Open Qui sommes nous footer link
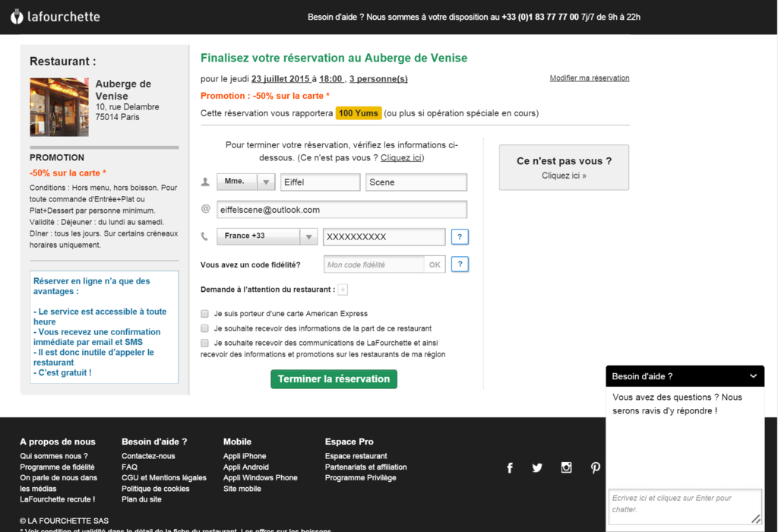Image resolution: width=778 pixels, height=532 pixels. [54, 456]
